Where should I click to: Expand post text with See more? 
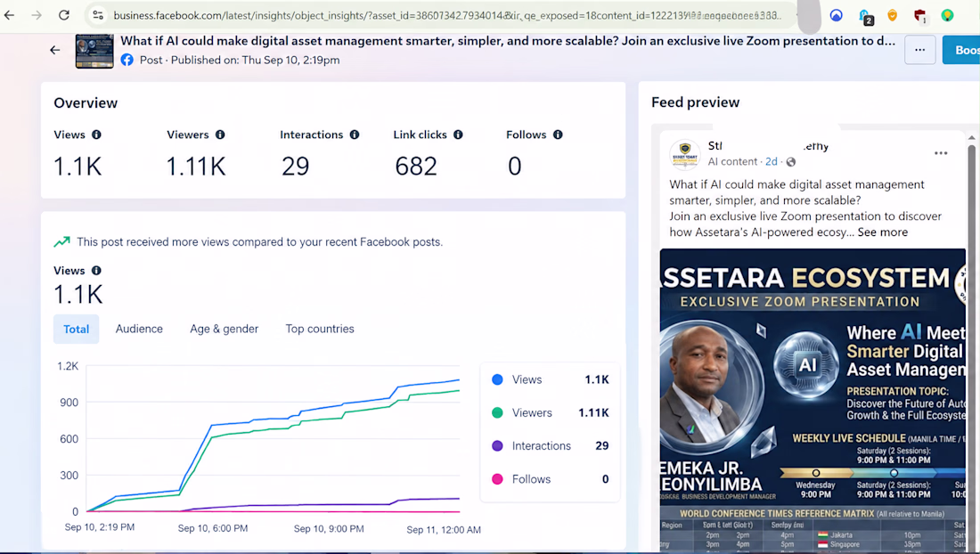click(883, 232)
